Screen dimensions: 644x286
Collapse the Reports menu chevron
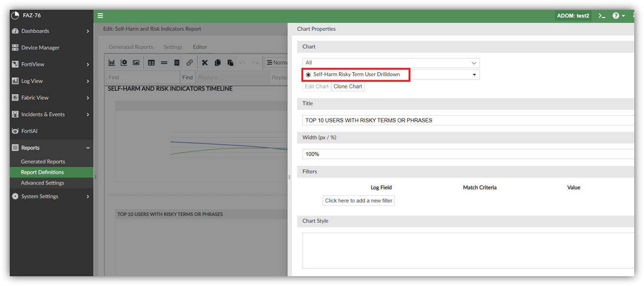[x=88, y=147]
